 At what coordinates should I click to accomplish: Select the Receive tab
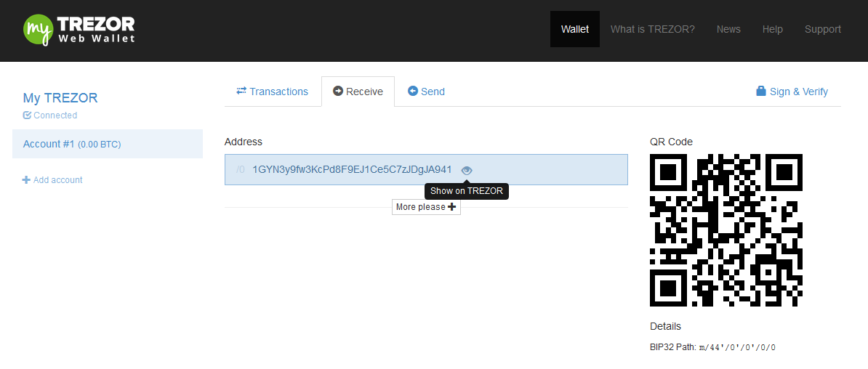click(358, 92)
